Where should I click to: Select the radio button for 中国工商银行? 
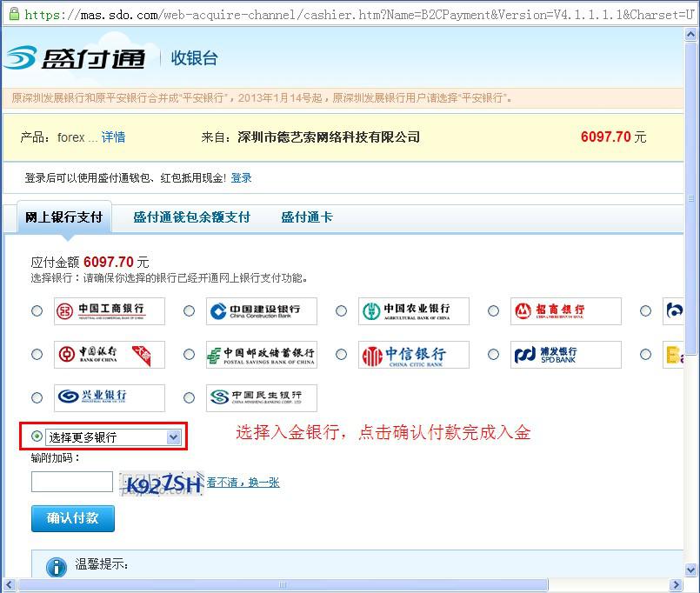tap(37, 310)
